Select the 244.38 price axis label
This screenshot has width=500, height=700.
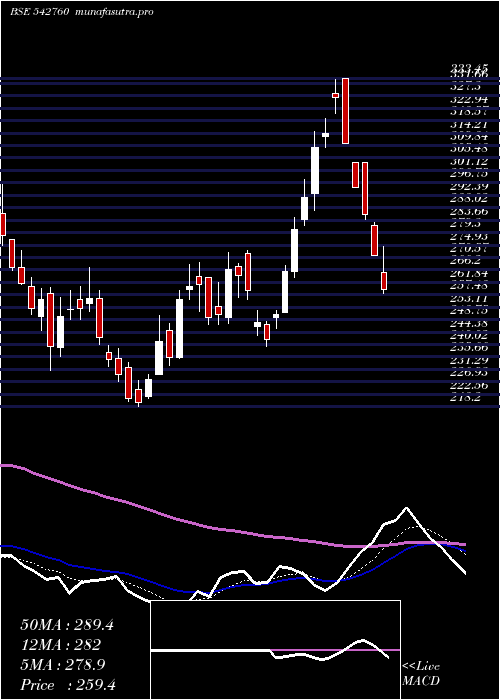tap(469, 323)
